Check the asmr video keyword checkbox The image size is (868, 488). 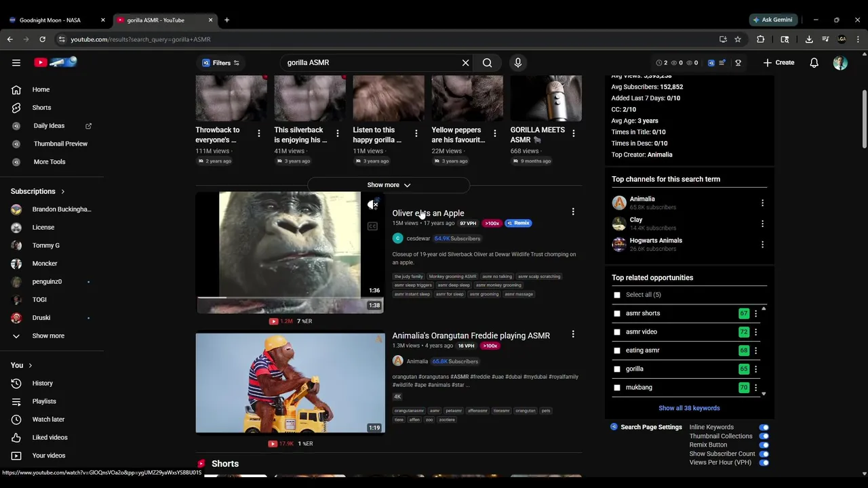pos(616,332)
